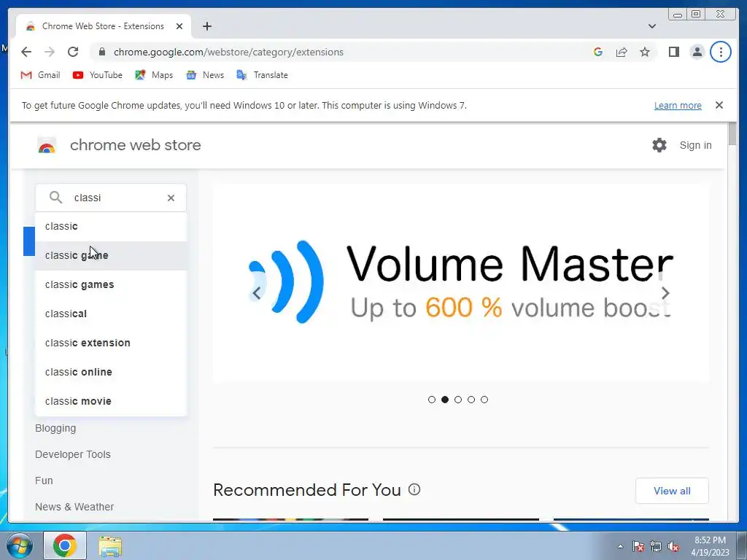The height and width of the screenshot is (560, 747).
Task: Open the News & Weather category
Action: [74, 507]
